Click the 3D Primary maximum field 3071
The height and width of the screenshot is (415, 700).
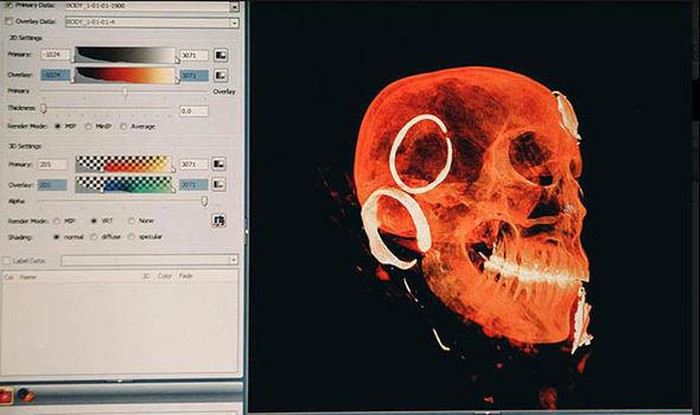194,164
